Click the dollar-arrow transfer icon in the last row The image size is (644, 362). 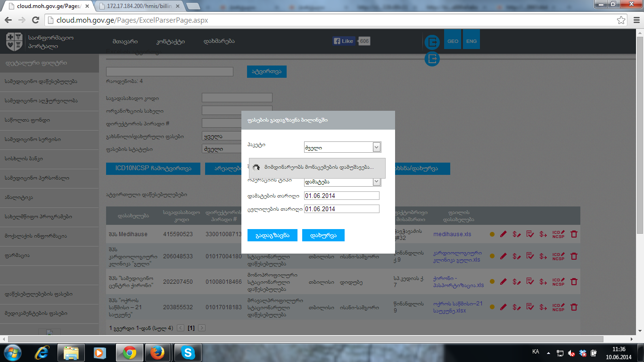[543, 307]
